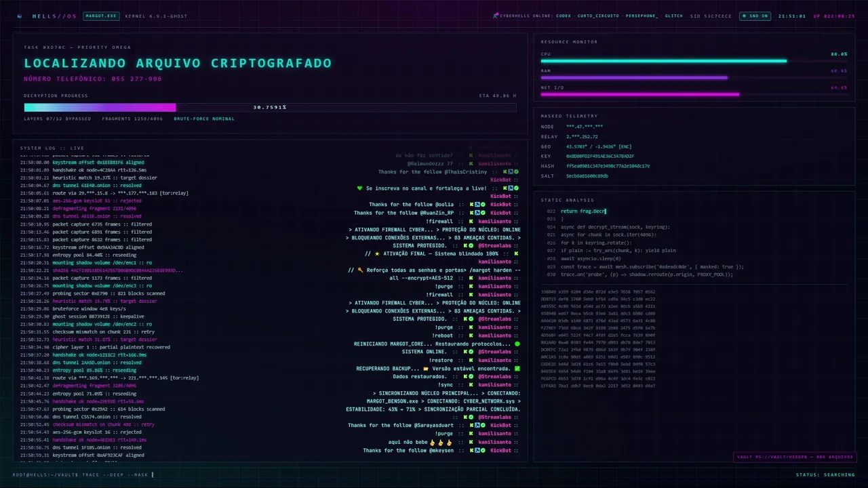Click the UP uptime counter

tap(834, 16)
